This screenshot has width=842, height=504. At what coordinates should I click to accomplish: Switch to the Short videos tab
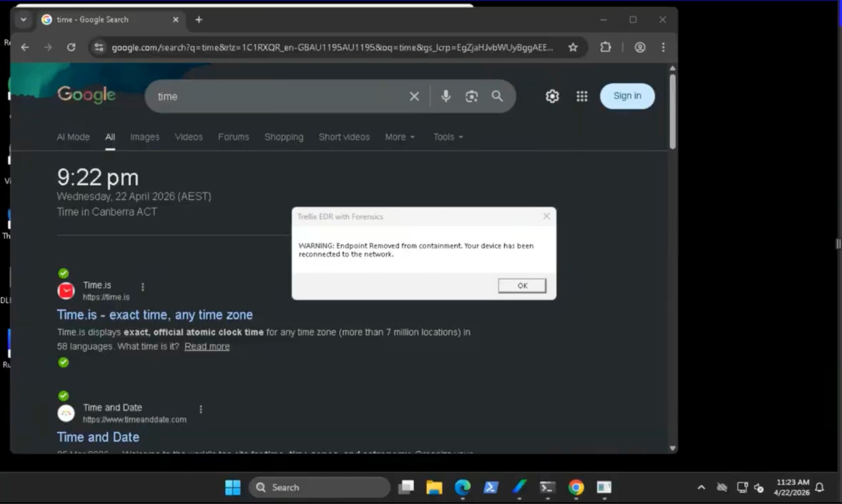pyautogui.click(x=344, y=137)
